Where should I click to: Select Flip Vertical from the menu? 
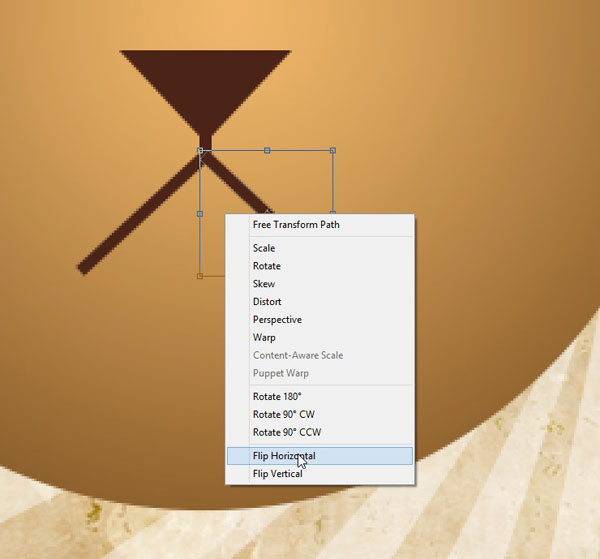coord(320,474)
